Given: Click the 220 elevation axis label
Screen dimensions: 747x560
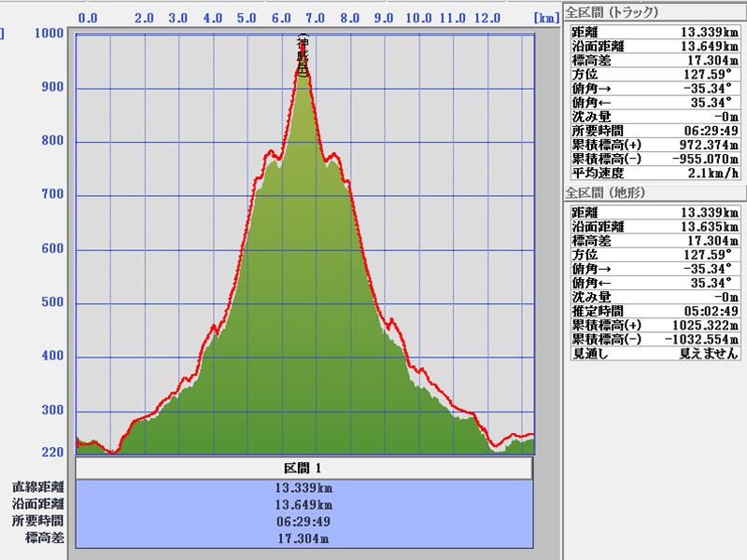Looking at the screenshot, I should (x=51, y=453).
